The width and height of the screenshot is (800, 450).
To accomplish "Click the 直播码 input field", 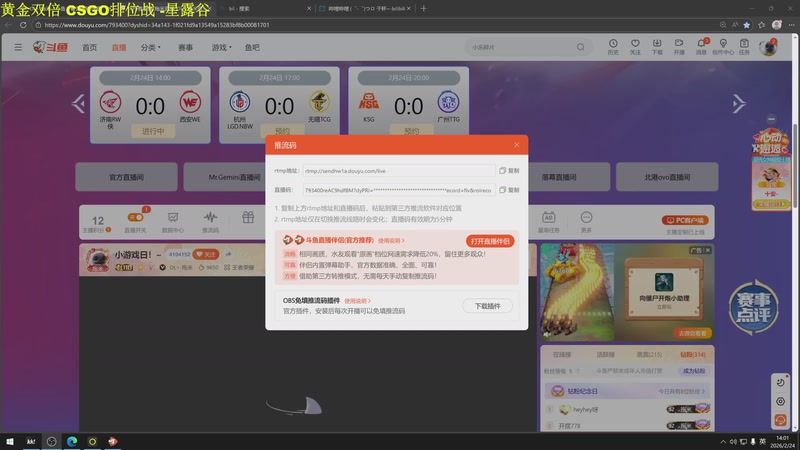I will click(x=398, y=190).
